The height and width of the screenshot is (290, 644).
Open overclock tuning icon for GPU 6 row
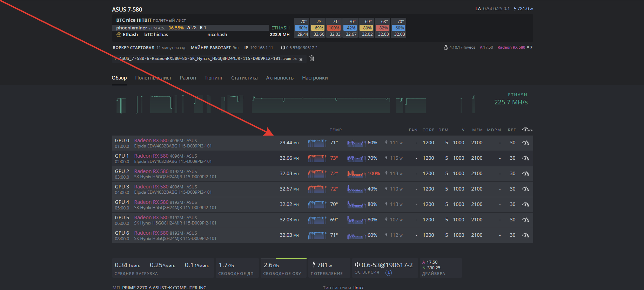(525, 235)
